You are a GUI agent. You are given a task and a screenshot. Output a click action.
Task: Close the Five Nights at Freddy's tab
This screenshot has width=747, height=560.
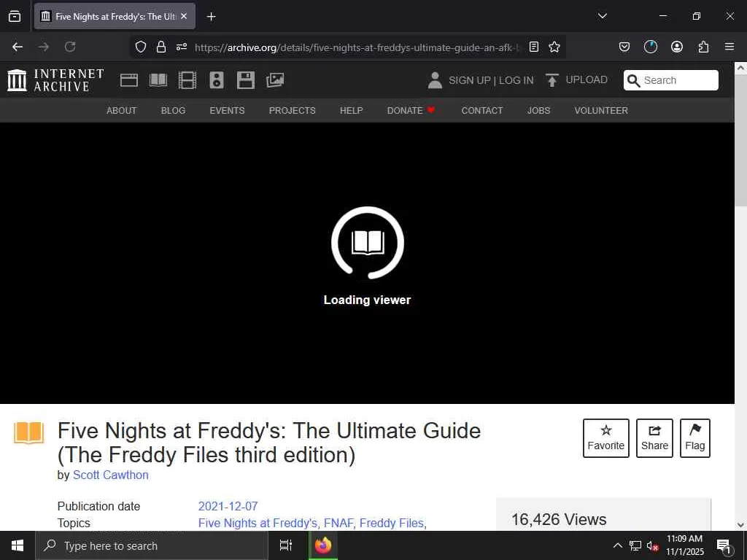184,16
